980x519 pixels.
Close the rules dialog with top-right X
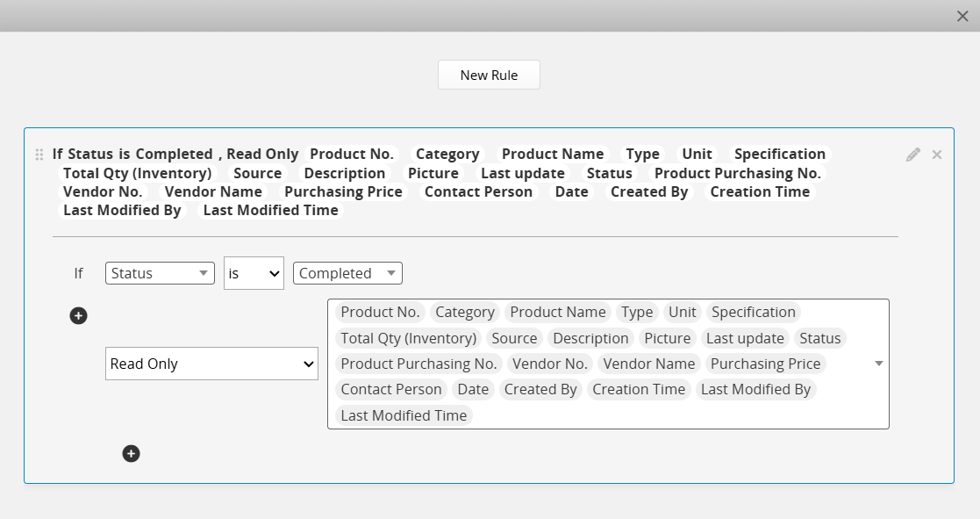[x=962, y=16]
